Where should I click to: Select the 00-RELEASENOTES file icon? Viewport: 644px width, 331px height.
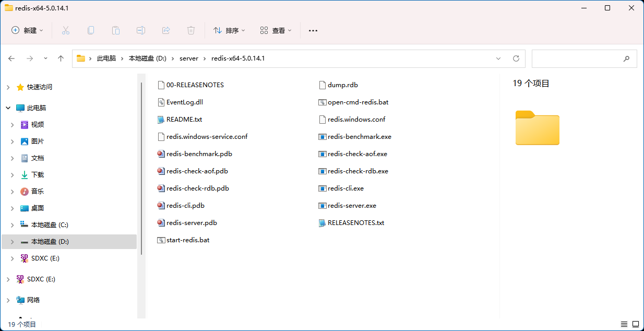pyautogui.click(x=161, y=85)
